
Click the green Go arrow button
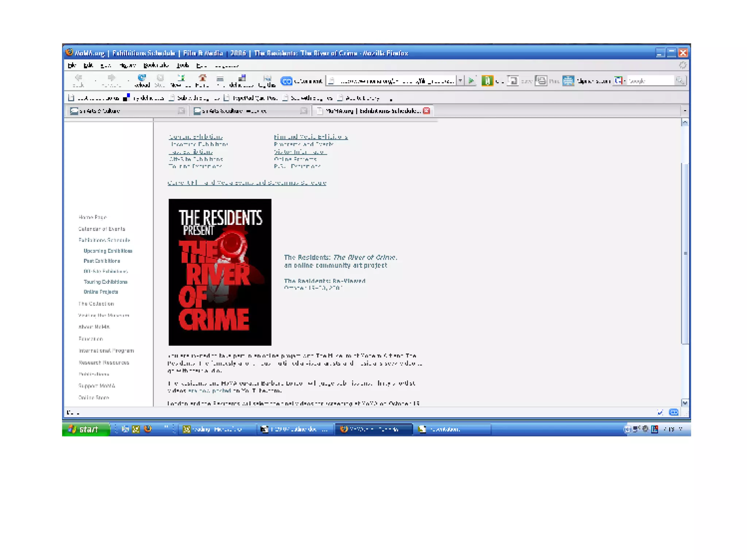pyautogui.click(x=471, y=81)
